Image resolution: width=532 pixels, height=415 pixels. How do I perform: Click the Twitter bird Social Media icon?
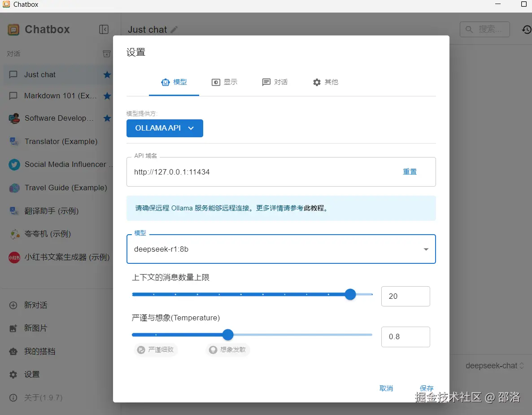pyautogui.click(x=14, y=165)
